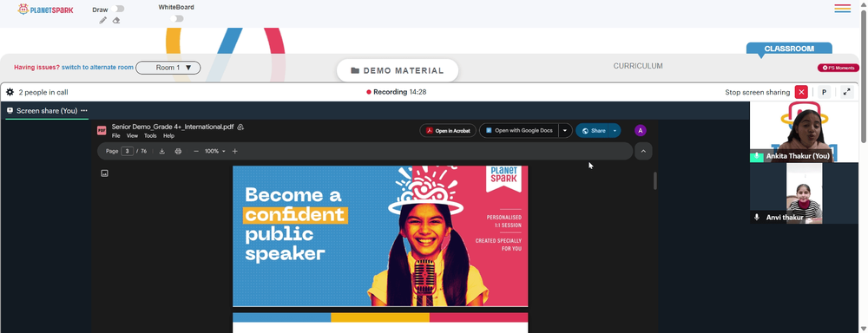Switch to the Classroom tab
868x333 pixels.
[x=789, y=49]
